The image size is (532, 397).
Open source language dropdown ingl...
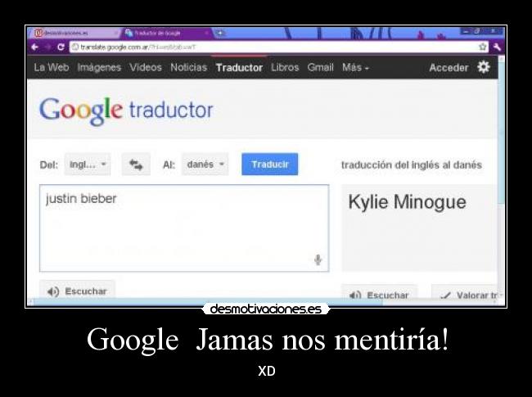88,165
